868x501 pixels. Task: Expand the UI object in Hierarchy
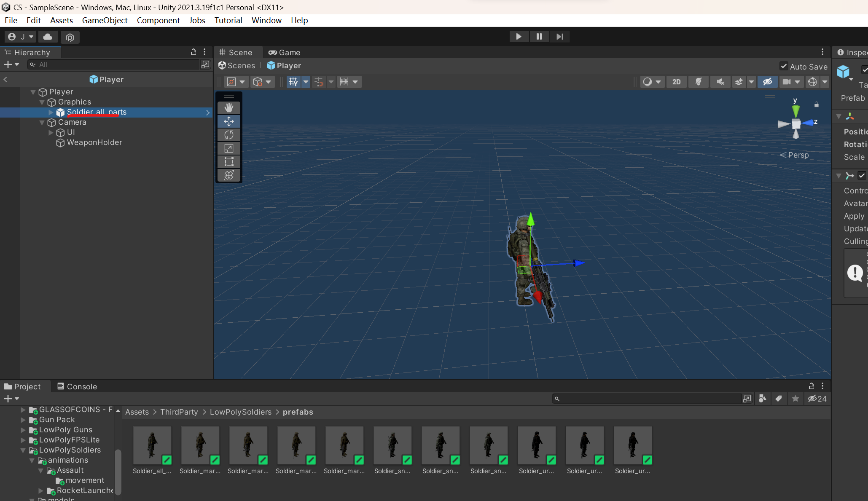tap(51, 132)
